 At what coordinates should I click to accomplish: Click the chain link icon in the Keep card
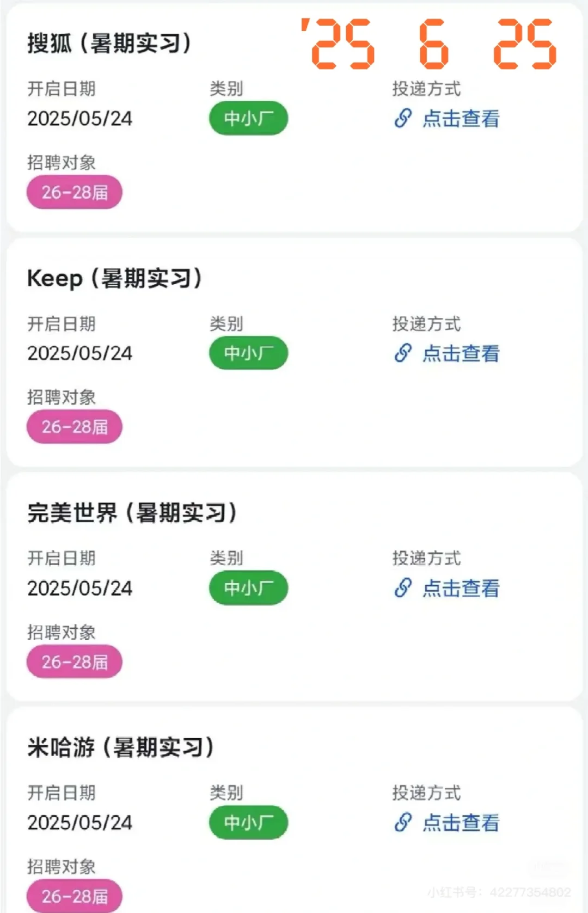coord(403,353)
